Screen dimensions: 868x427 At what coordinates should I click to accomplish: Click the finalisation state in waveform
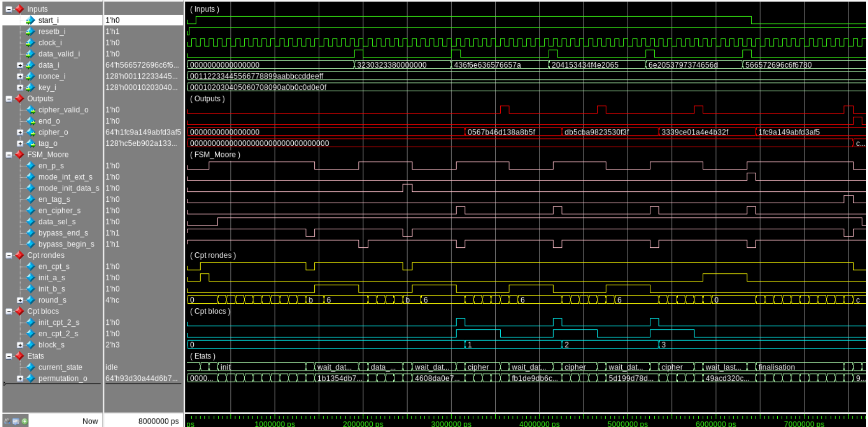pos(777,367)
